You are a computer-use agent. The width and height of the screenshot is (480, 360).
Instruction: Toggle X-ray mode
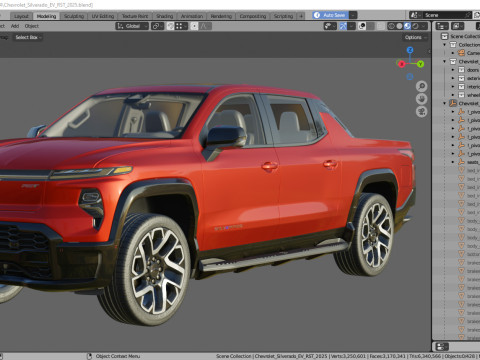click(381, 26)
